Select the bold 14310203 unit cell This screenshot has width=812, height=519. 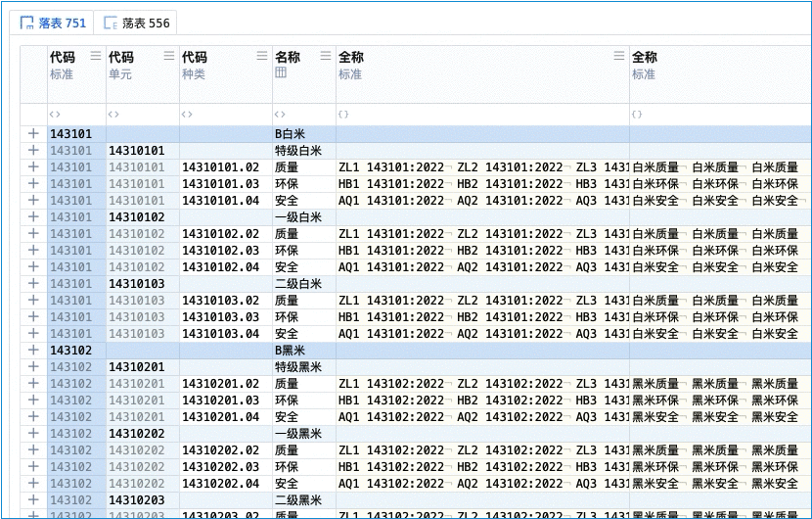click(143, 499)
